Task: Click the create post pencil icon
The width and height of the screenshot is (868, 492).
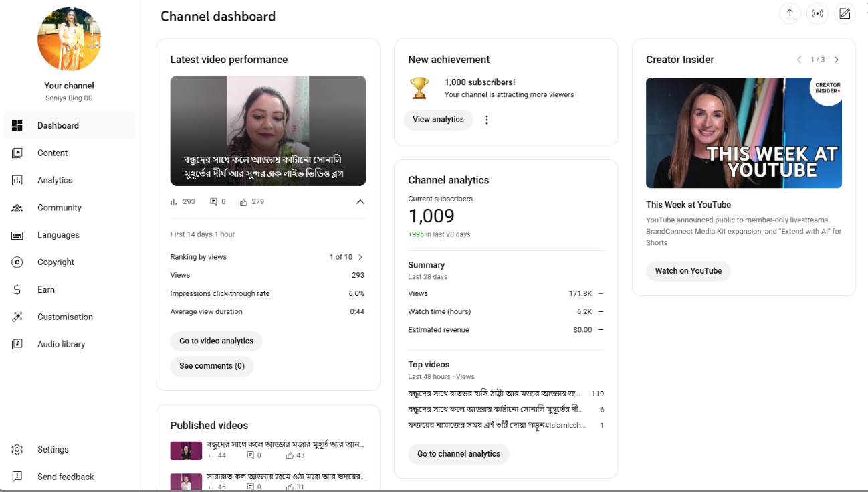Action: [x=845, y=13]
